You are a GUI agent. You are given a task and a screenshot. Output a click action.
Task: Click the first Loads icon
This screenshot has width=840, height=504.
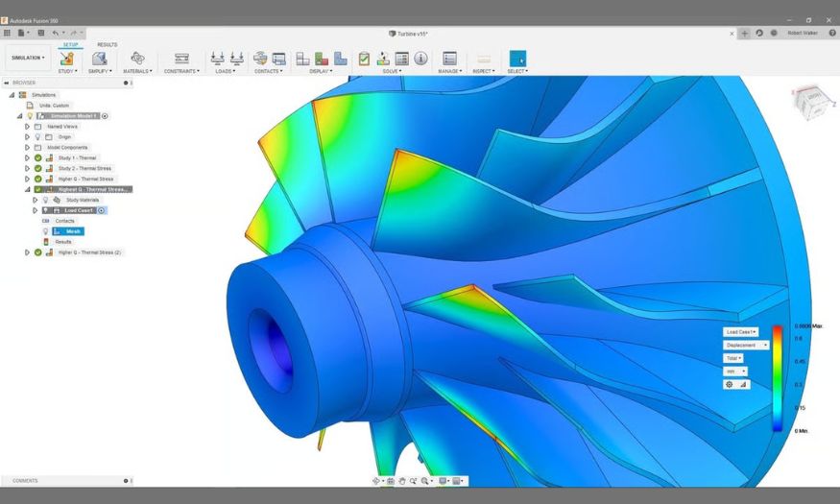point(217,59)
